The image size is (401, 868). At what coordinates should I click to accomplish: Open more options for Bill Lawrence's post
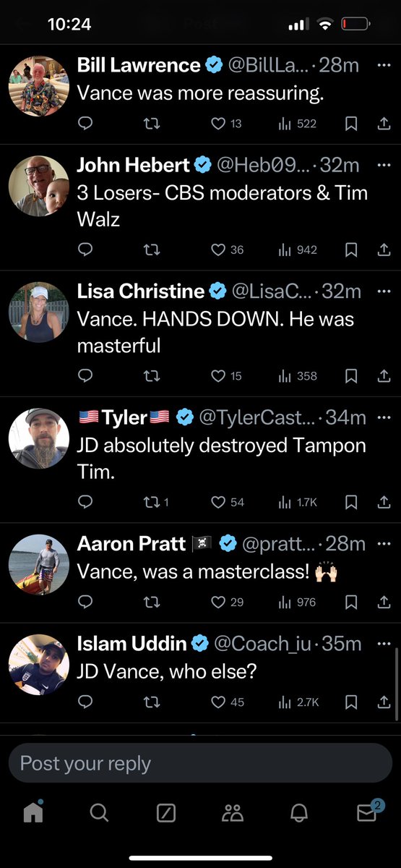[x=384, y=64]
